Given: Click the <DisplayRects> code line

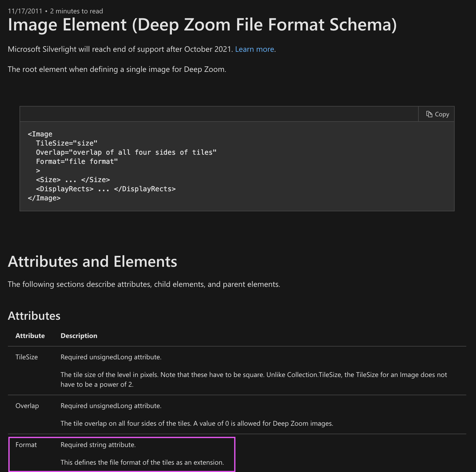Looking at the screenshot, I should 106,189.
